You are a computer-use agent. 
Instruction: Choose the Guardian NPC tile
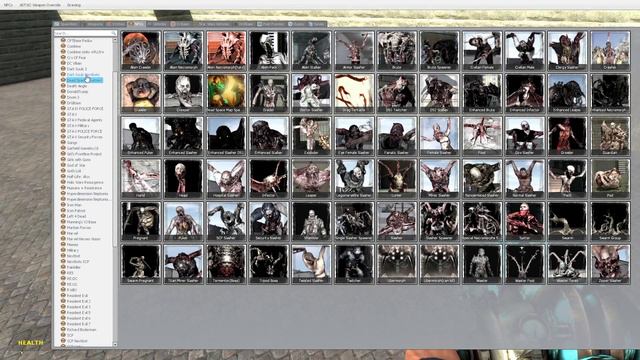(610, 136)
